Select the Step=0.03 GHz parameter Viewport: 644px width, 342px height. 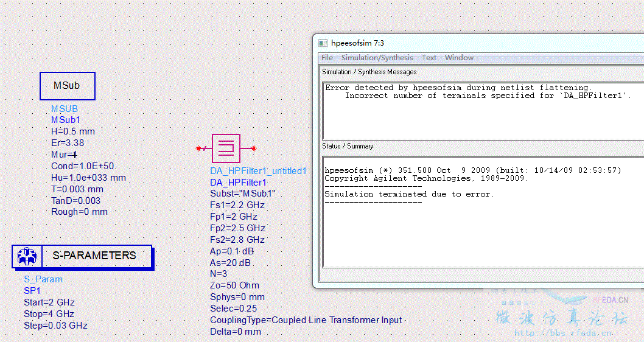click(x=55, y=326)
